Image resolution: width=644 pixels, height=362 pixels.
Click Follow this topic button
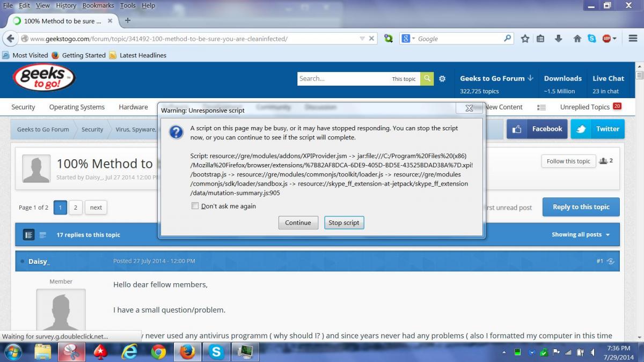tap(568, 161)
